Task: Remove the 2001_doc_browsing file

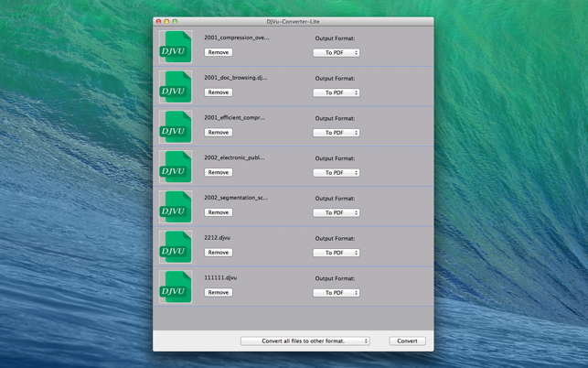Action: 219,92
